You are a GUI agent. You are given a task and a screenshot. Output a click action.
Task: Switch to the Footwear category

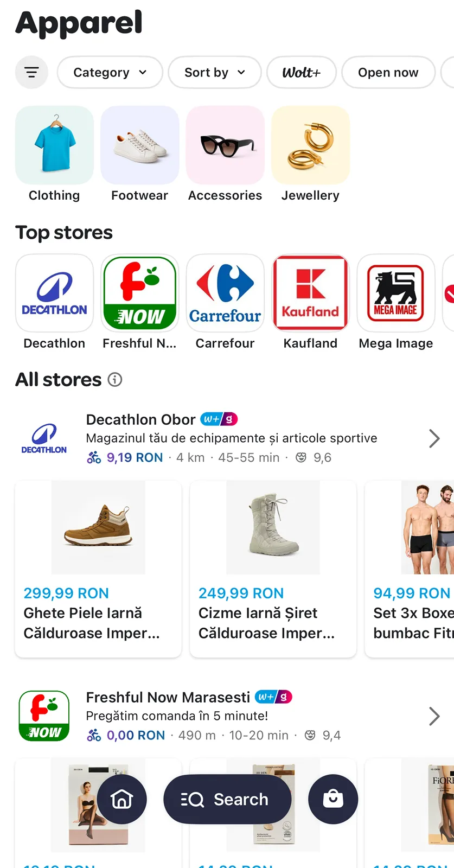140,145
